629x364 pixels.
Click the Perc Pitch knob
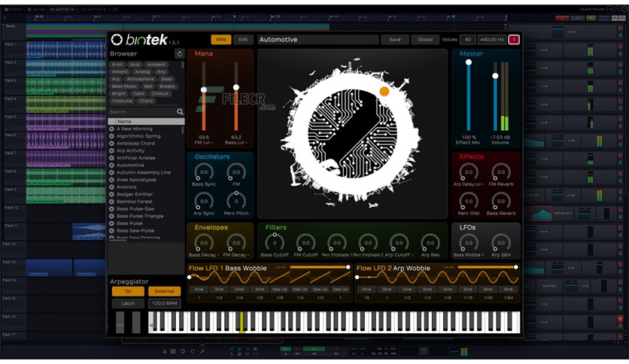(x=236, y=201)
